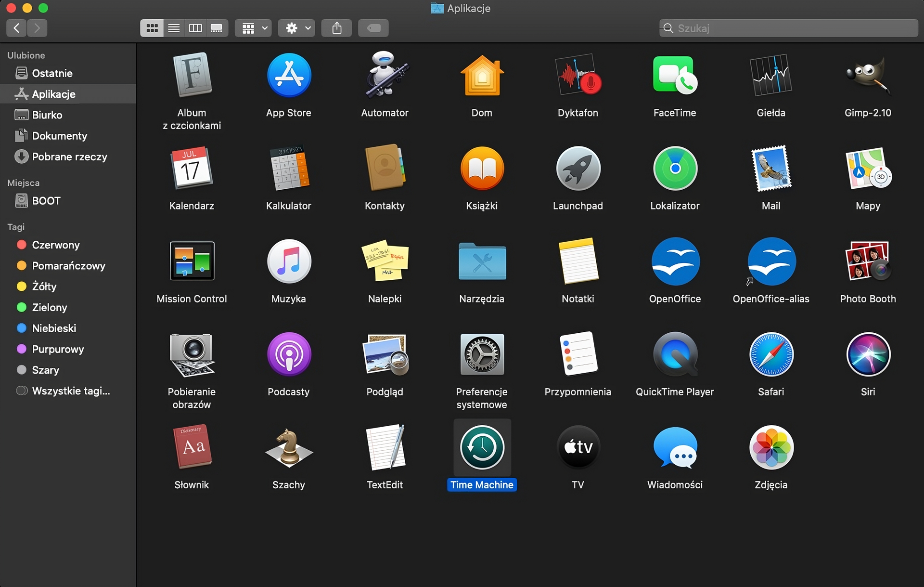Screen dimensions: 924x587
Task: Open QuickTime Player
Action: (x=675, y=355)
